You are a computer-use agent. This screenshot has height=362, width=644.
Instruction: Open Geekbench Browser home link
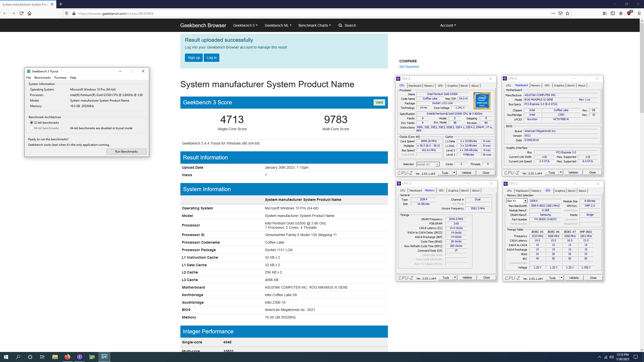[203, 25]
